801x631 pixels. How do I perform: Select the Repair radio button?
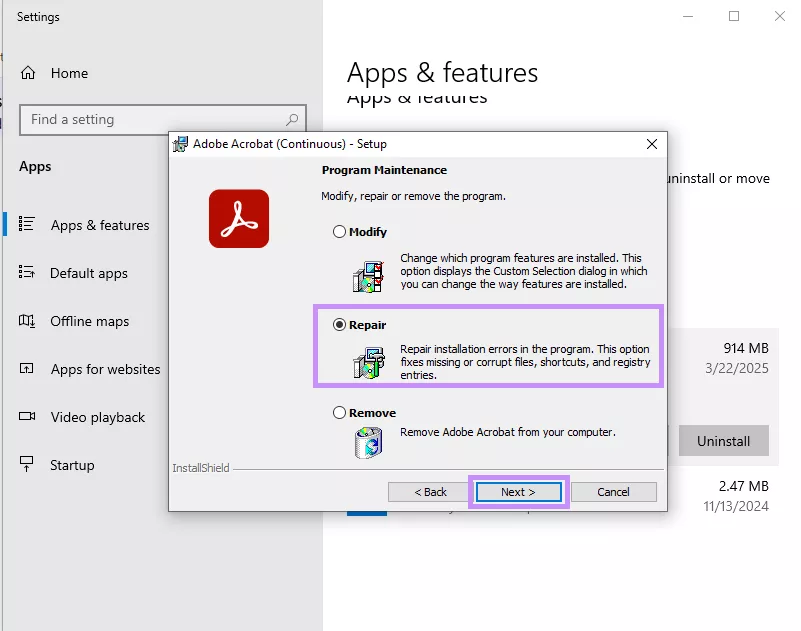339,323
